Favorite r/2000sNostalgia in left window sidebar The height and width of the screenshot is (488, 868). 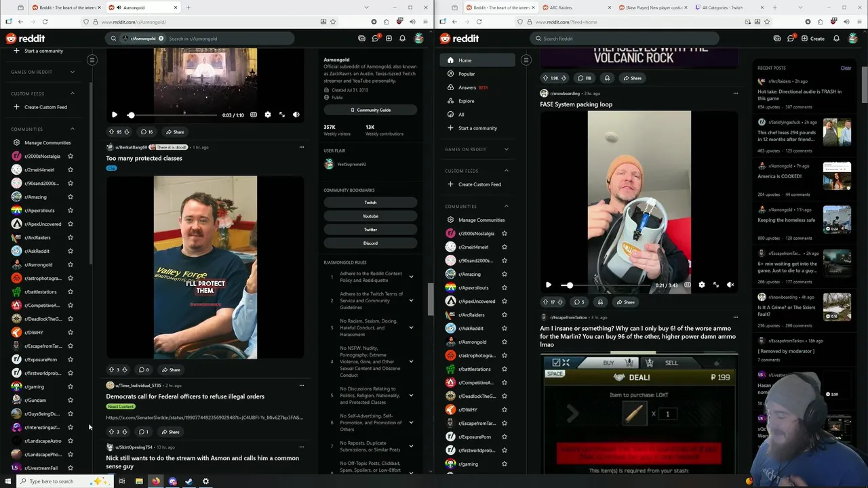tap(71, 157)
